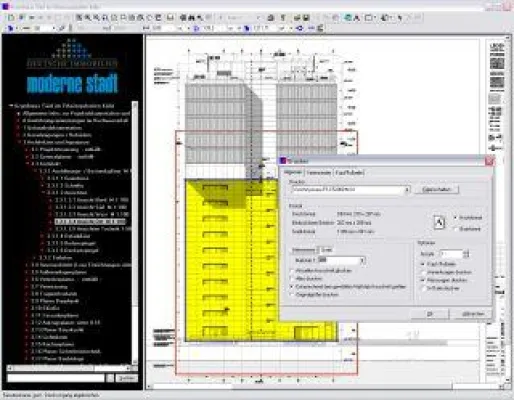The height and width of the screenshot is (400, 514).
Task: Select tree row '2.3.1.6 Deckenspiegel'
Action: click(x=72, y=250)
